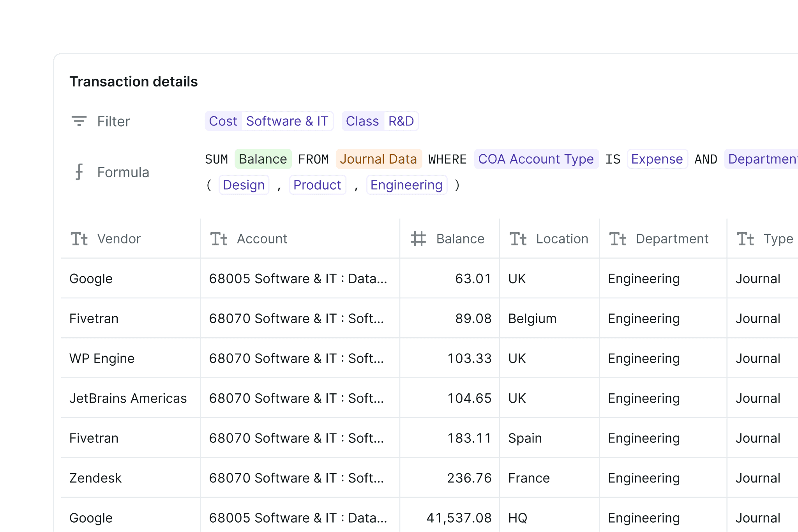Select the Fivetran vendor in Spain row
Viewport: 798px width, 532px height.
(x=131, y=438)
